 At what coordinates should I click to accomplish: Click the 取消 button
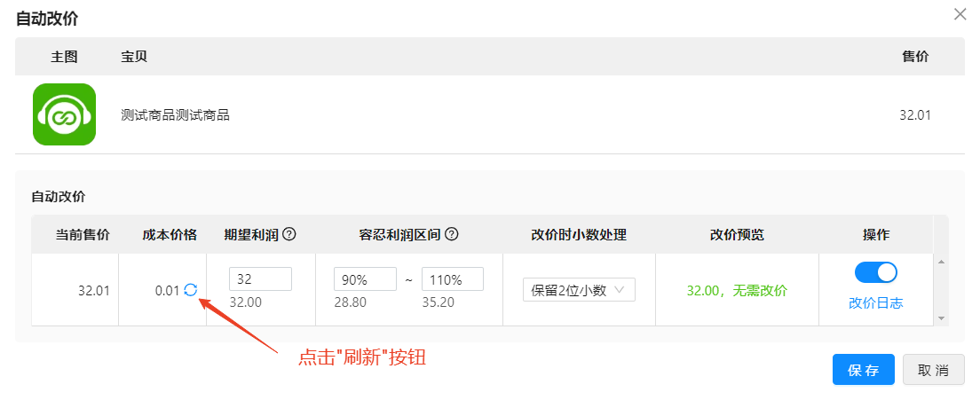click(934, 370)
